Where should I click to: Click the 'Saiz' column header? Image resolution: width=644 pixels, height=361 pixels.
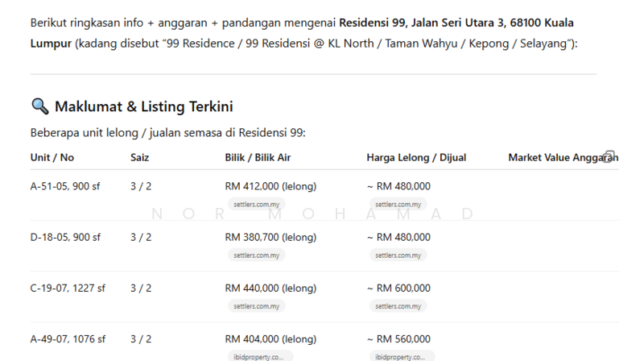[x=139, y=158]
